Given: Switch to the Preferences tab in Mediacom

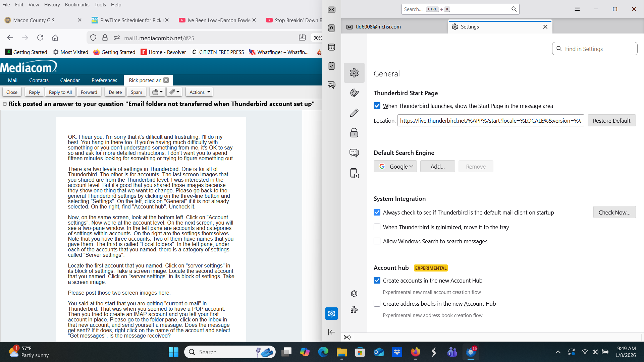Looking at the screenshot, I should [x=104, y=80].
